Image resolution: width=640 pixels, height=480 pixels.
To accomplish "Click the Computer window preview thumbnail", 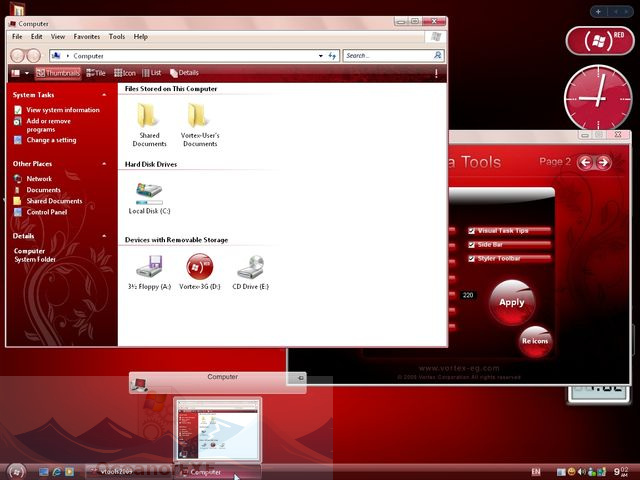I will pos(218,429).
